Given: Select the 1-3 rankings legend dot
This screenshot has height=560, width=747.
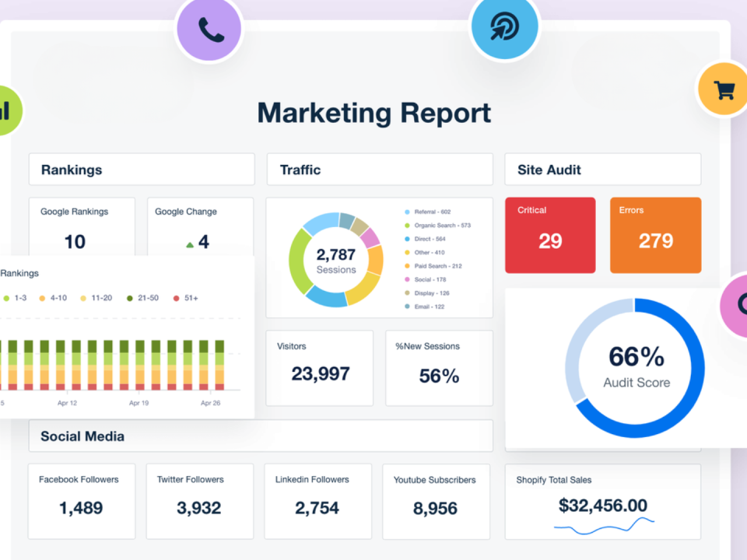Looking at the screenshot, I should (6, 298).
